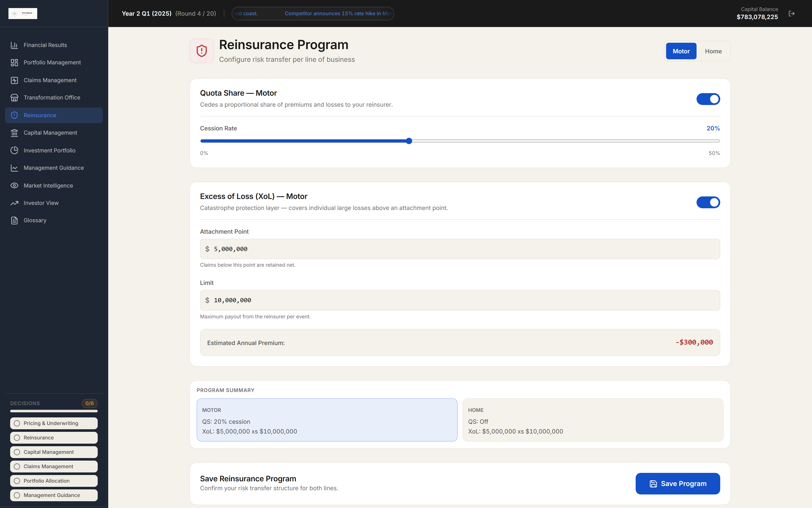The width and height of the screenshot is (812, 508).
Task: Click the MOTOR program summary card
Action: click(x=327, y=420)
